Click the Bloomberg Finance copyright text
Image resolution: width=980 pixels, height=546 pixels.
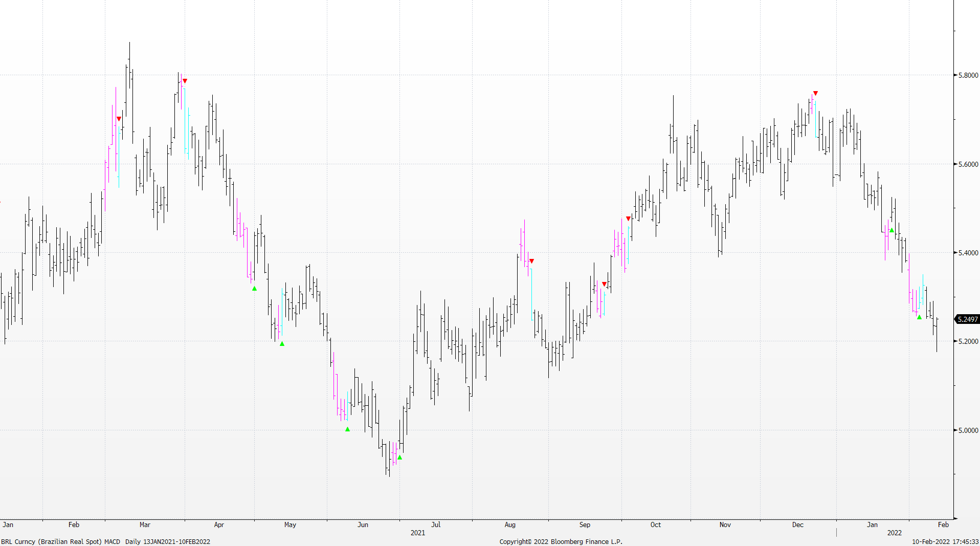pos(561,541)
